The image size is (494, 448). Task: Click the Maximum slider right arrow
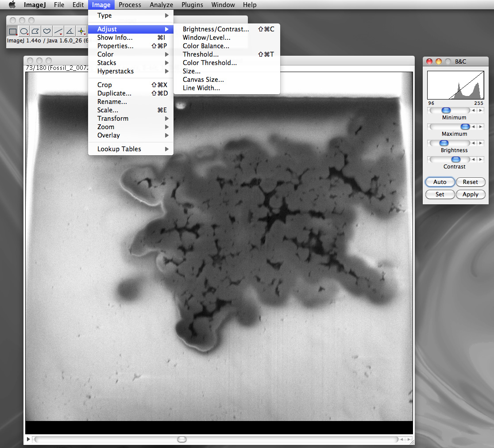click(480, 126)
